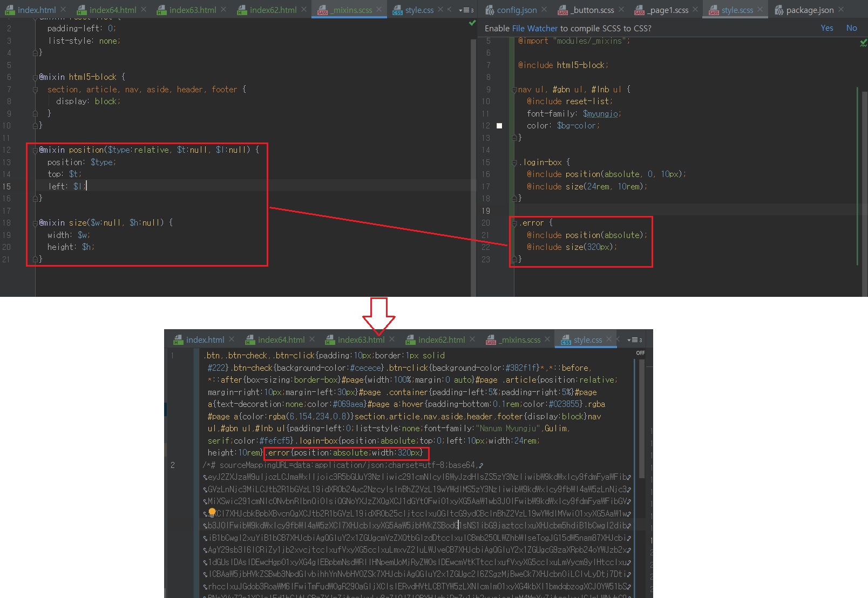This screenshot has height=598, width=868.
Task: Click white color preview swatch in gutter
Action: (x=499, y=126)
